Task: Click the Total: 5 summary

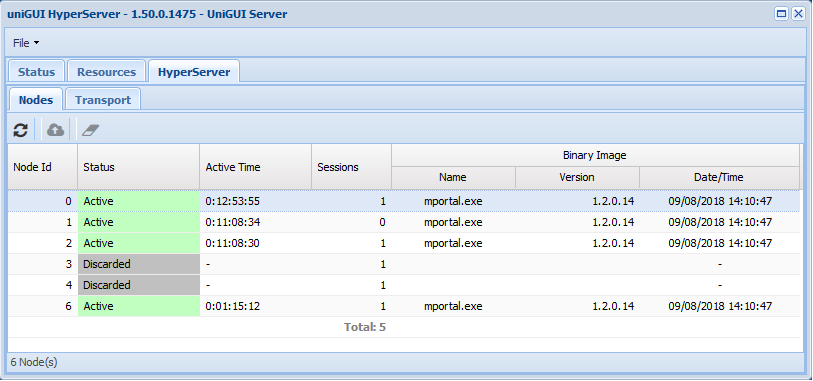Action: click(365, 327)
